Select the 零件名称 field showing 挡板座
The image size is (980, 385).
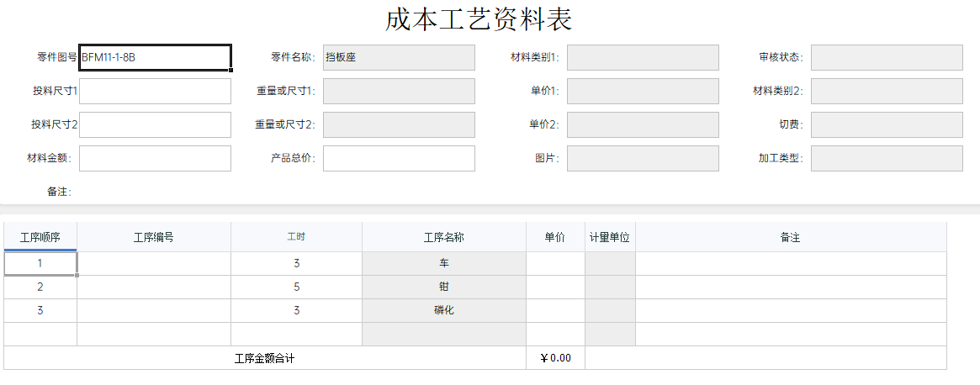(399, 57)
